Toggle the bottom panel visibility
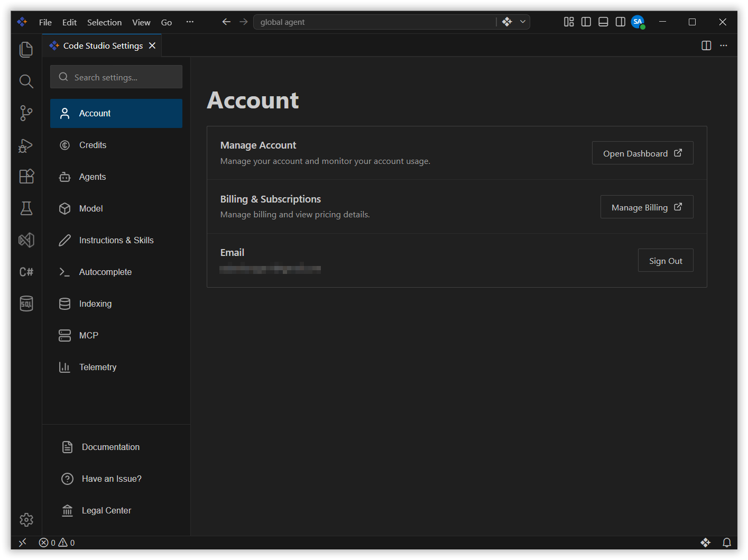This screenshot has width=748, height=560. [603, 22]
